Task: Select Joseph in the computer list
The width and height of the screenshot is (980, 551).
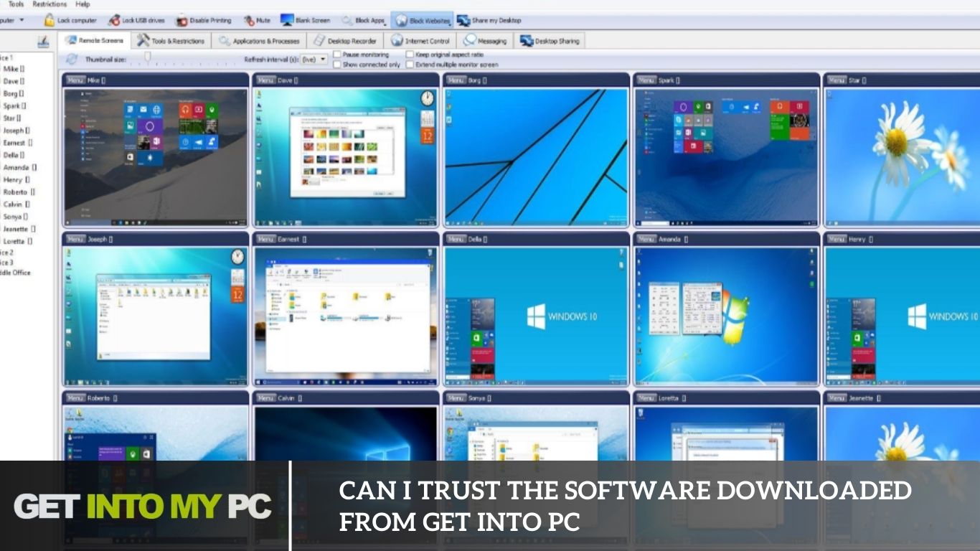Action: tap(16, 131)
